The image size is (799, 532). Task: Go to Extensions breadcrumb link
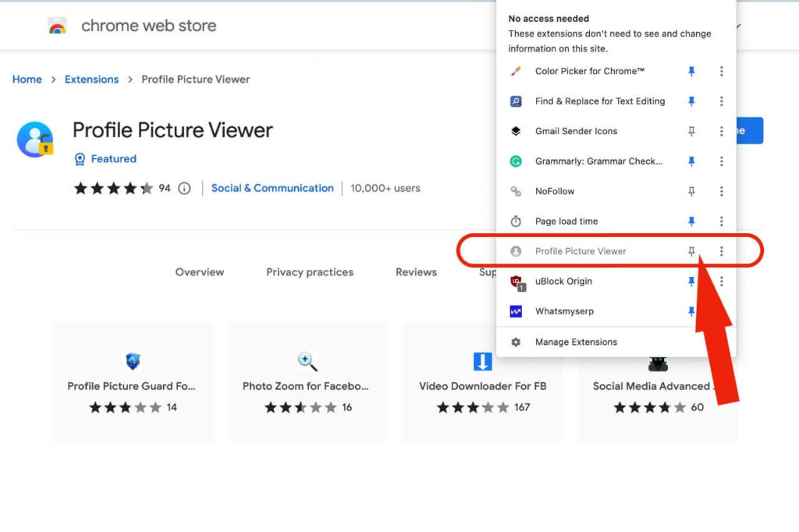click(91, 80)
